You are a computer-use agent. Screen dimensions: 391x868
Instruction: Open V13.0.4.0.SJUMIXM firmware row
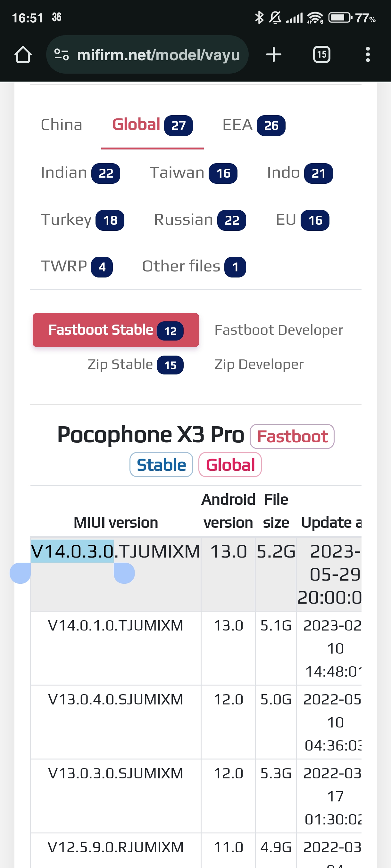(x=115, y=700)
